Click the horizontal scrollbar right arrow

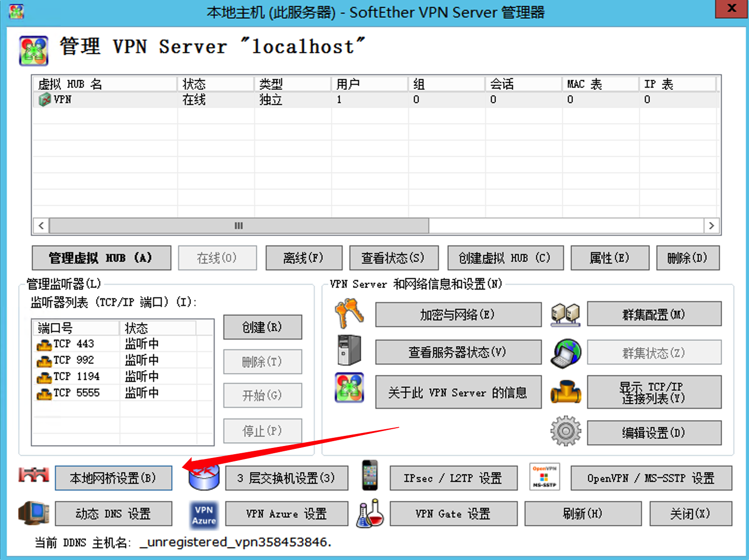pyautogui.click(x=711, y=226)
